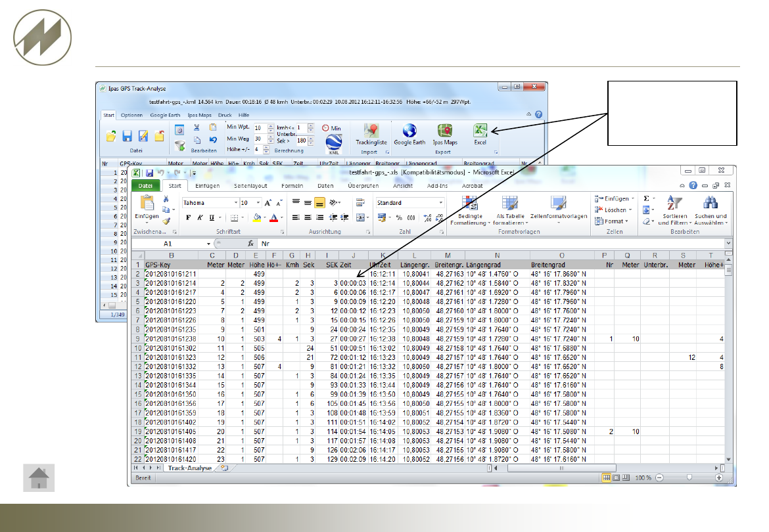Click zoom out minus button in Excel status bar
Viewport: 769px width, 532px height.
click(660, 477)
